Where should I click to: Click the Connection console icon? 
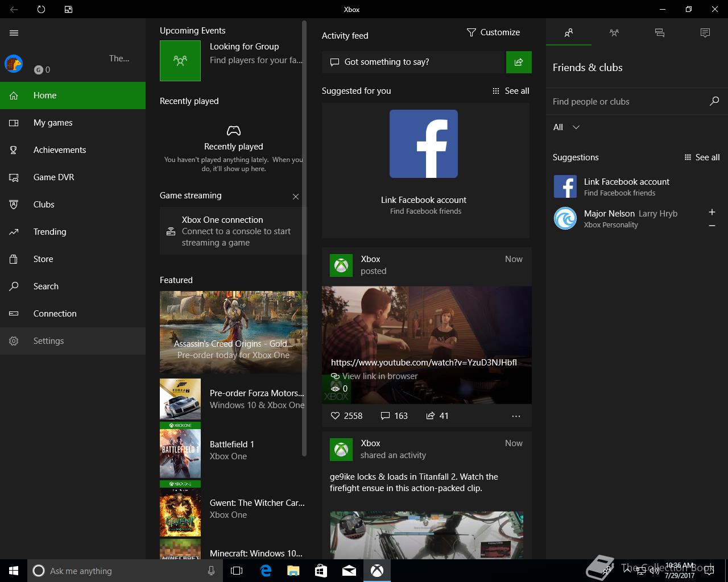(14, 314)
